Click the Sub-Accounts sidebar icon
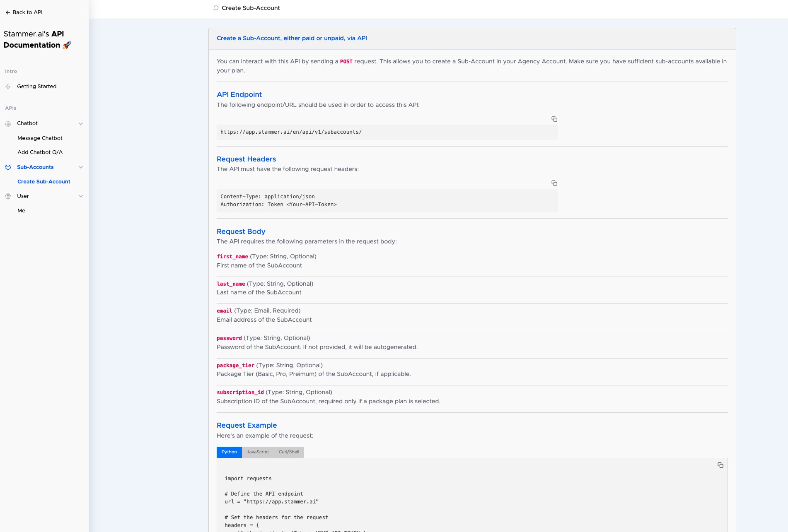The image size is (788, 532). pos(8,167)
